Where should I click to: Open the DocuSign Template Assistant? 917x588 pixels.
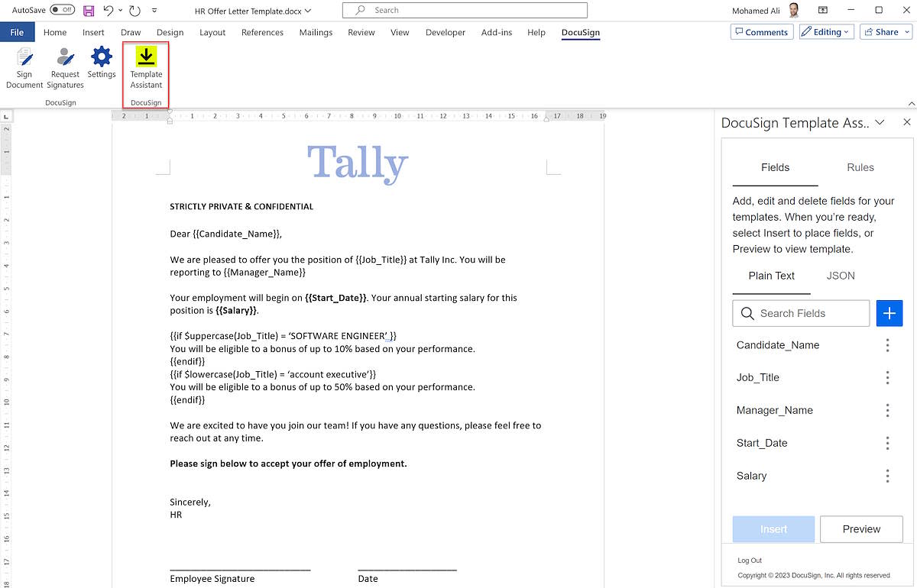145,67
